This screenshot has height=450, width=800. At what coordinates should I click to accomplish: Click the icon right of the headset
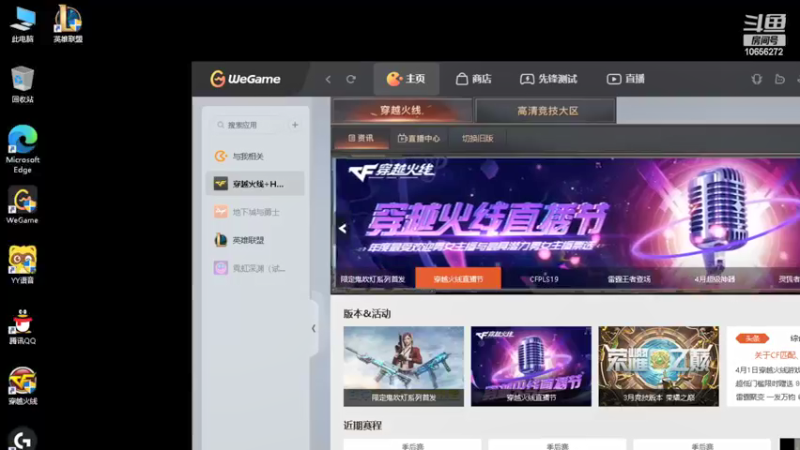[x=780, y=79]
